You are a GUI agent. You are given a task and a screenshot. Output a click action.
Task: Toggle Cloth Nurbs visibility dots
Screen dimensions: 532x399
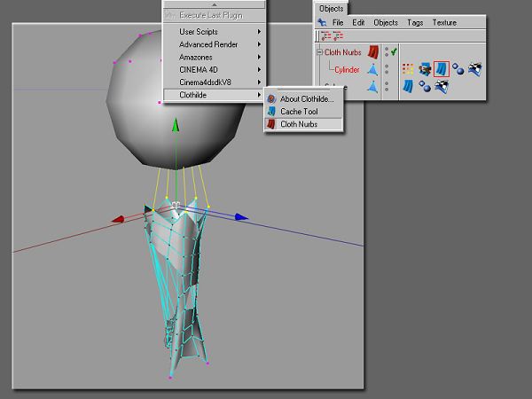386,52
